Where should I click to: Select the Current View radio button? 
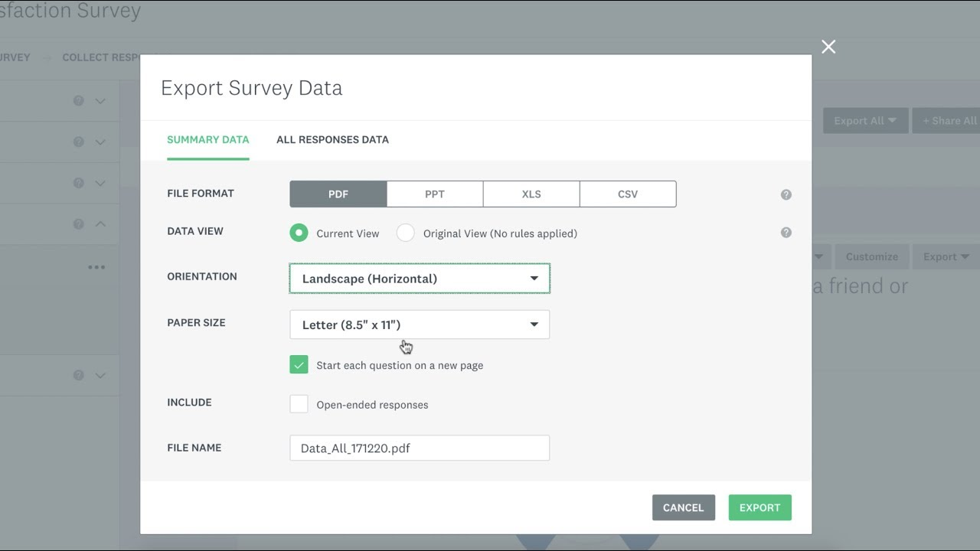[299, 233]
